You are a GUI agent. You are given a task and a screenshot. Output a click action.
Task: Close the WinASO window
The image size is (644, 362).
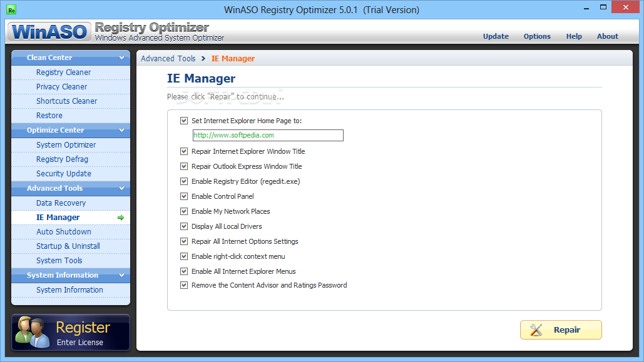[x=625, y=8]
